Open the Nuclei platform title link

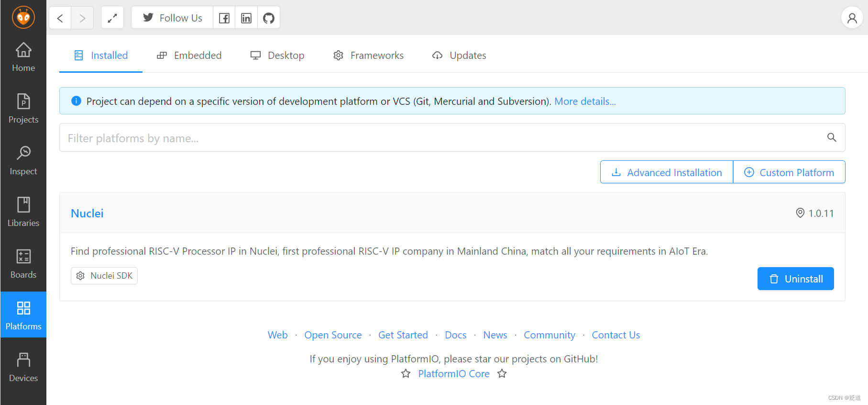coord(87,213)
